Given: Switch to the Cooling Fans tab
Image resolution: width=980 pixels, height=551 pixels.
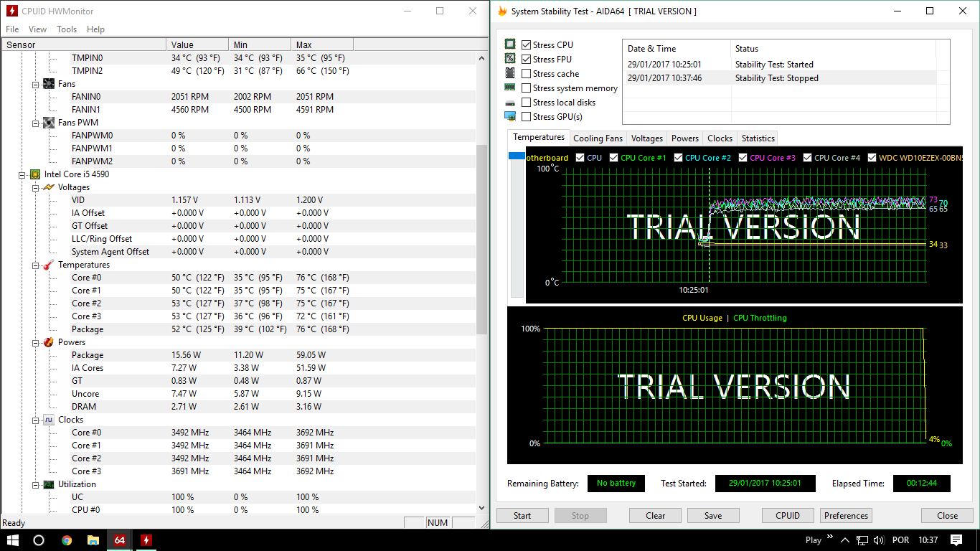Looking at the screenshot, I should pos(598,138).
